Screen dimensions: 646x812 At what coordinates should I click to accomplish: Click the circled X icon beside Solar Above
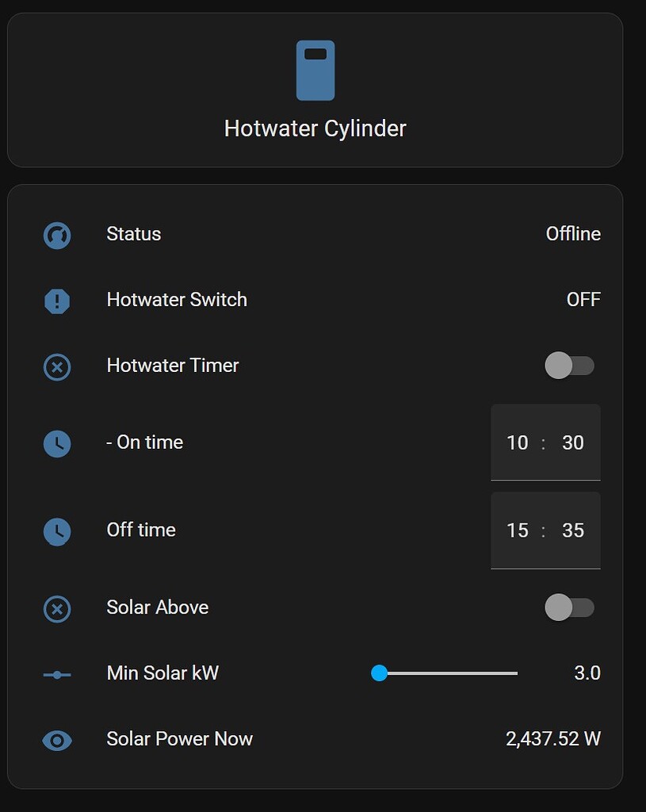point(56,608)
